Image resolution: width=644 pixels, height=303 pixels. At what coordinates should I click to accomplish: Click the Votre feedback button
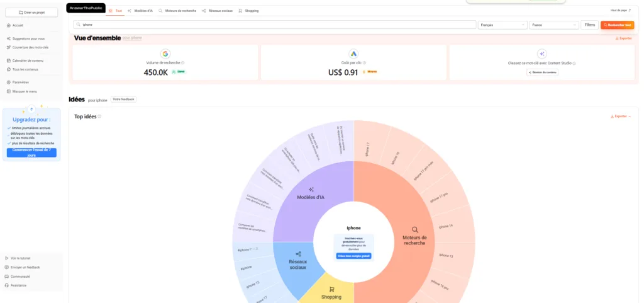click(x=124, y=100)
